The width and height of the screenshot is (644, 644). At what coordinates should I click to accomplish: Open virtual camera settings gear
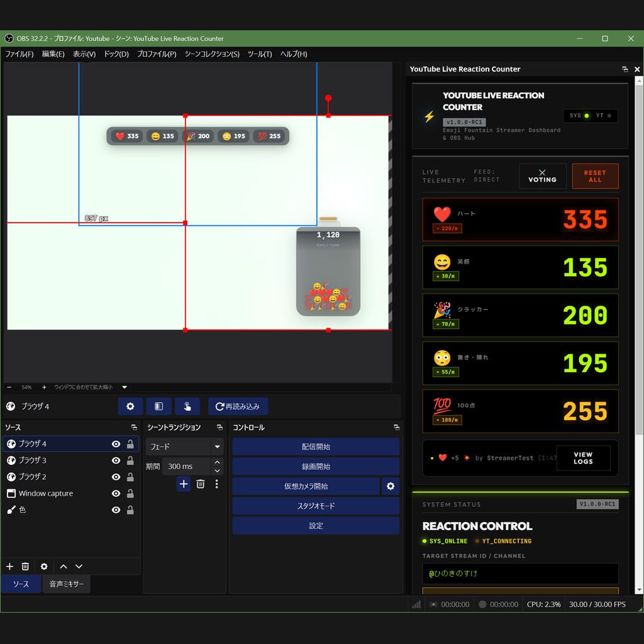pos(390,486)
